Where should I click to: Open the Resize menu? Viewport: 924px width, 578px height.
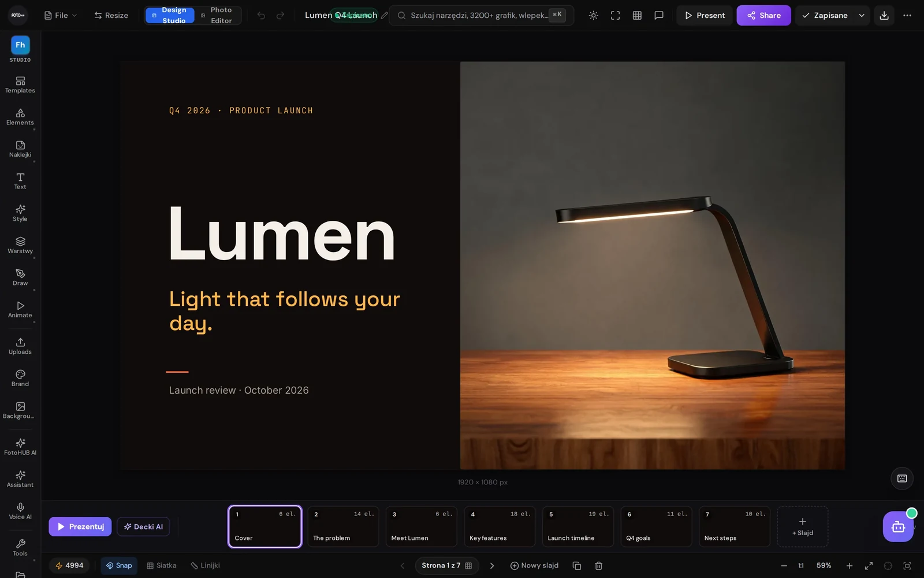(x=111, y=16)
